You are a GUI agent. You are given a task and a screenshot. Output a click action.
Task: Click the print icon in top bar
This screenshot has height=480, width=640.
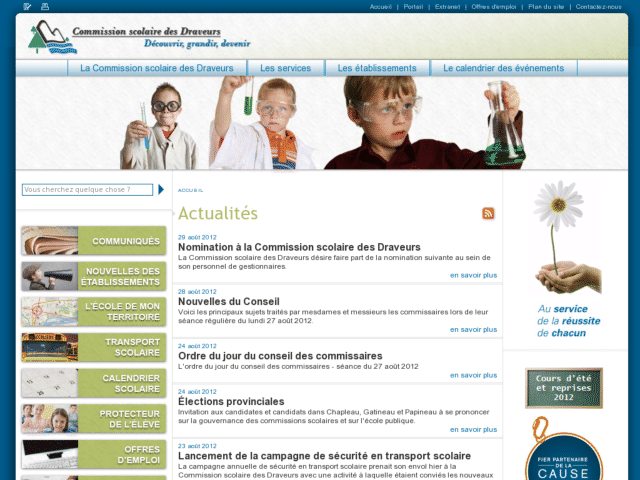(x=45, y=6)
